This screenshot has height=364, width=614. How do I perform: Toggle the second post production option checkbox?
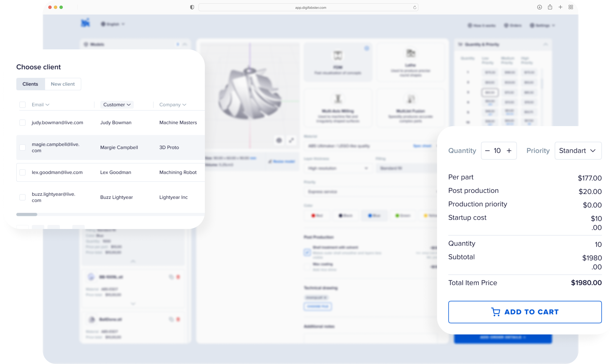pos(307,267)
